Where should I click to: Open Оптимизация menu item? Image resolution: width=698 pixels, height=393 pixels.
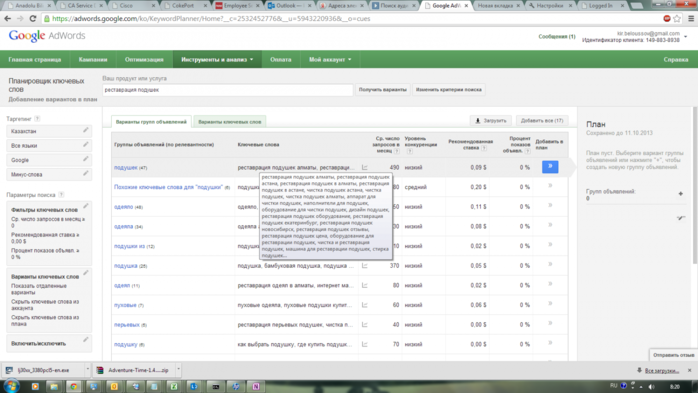(x=144, y=60)
